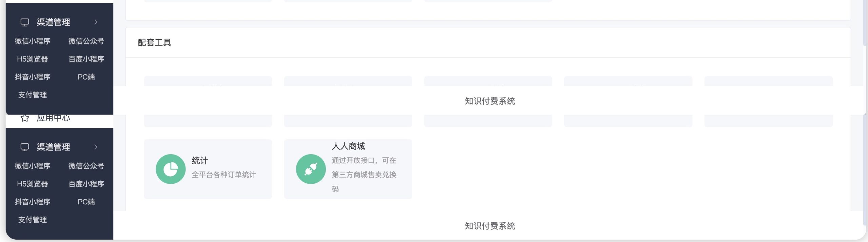Click the monitor icon in lower 渠道管理
This screenshot has width=868, height=242.
(25, 147)
